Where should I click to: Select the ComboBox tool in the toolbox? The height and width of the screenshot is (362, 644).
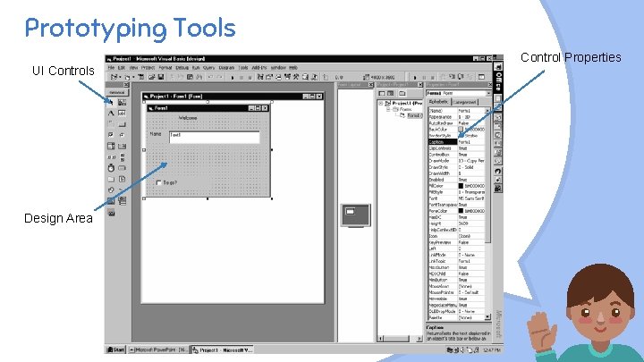pos(111,146)
